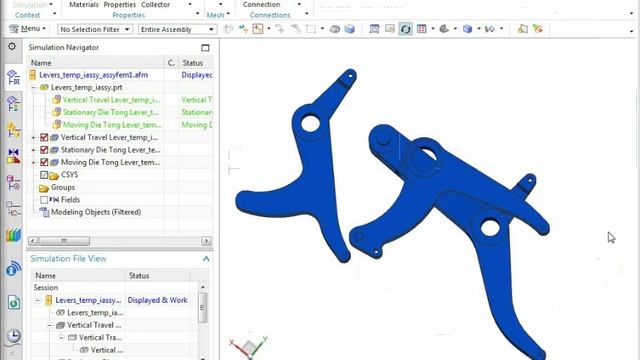
Task: Open the green document sidebar icon
Action: [13, 302]
